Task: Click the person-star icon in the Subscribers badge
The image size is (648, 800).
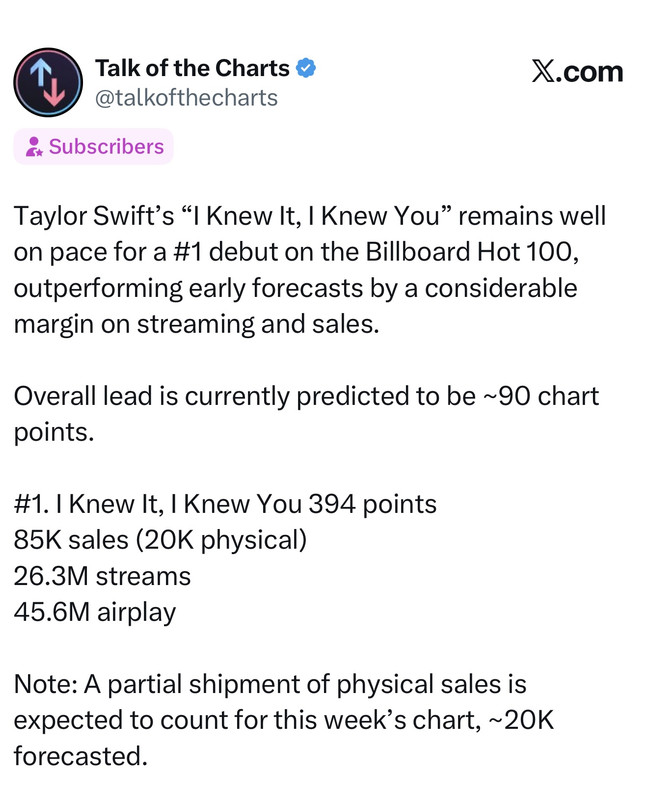Action: coord(34,147)
